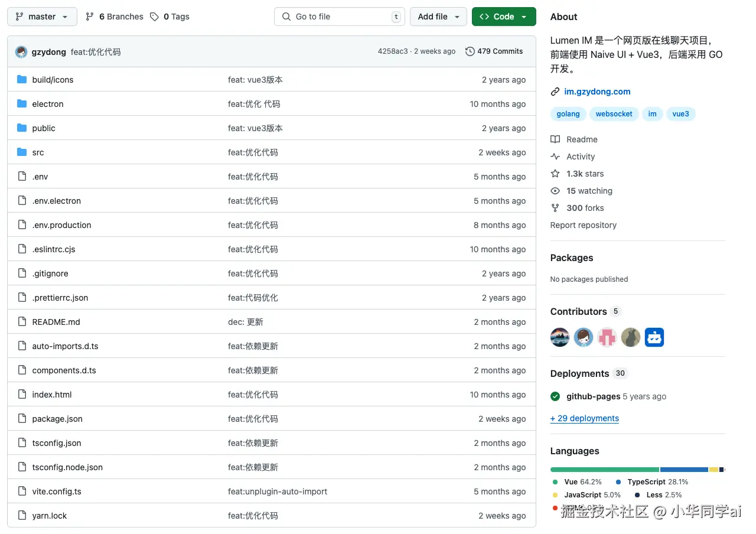Screen dimensions: 756x534
Task: Click the Vue segment of the language bar
Action: [x=604, y=470]
